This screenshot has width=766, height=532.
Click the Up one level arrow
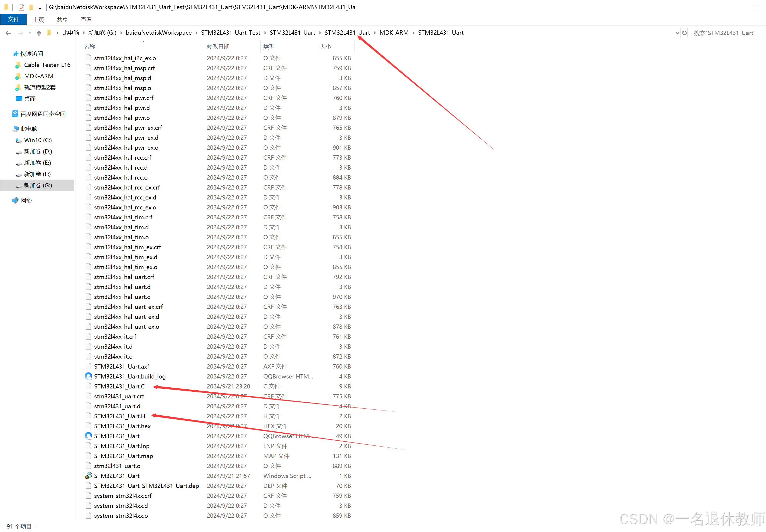tap(39, 33)
